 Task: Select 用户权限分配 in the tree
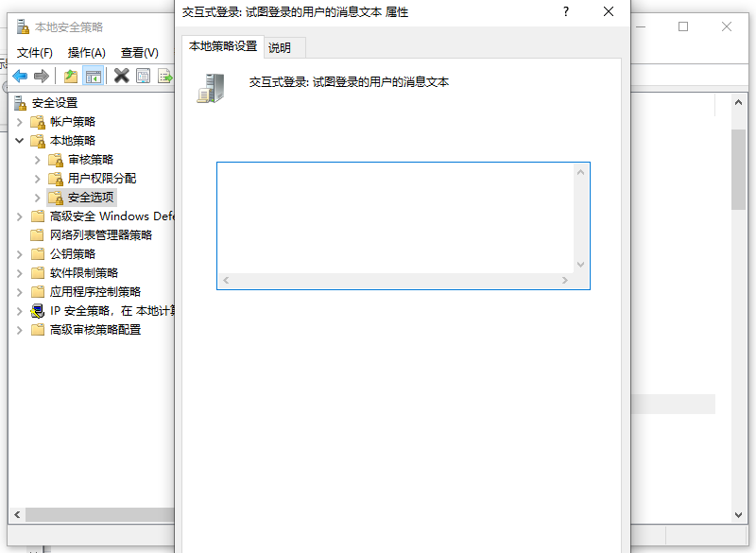[x=101, y=178]
